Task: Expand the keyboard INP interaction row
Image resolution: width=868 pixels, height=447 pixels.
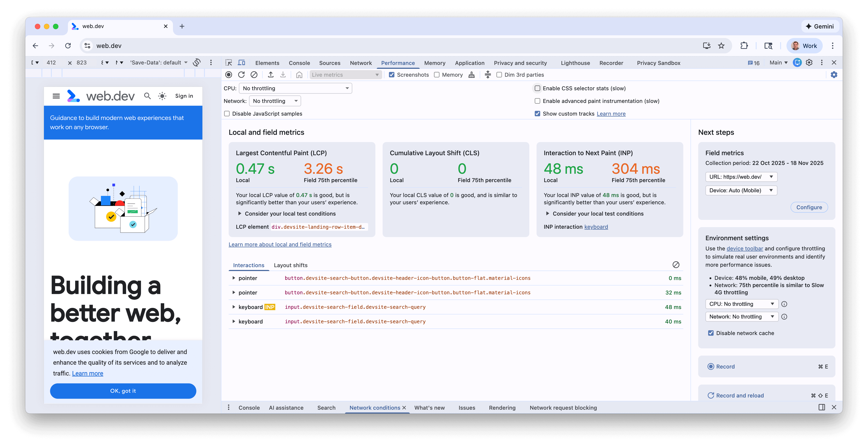Action: point(233,307)
